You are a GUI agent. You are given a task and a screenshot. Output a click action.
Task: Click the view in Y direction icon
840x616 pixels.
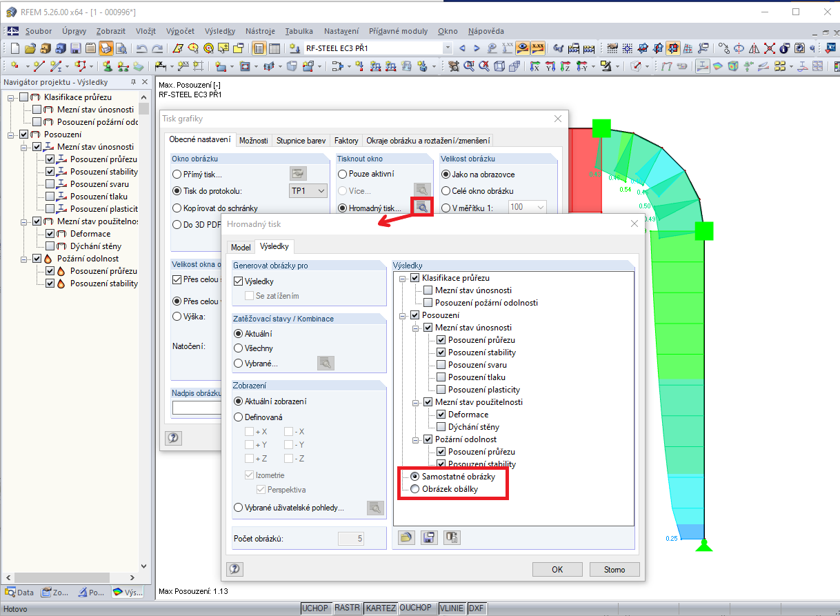click(x=550, y=66)
